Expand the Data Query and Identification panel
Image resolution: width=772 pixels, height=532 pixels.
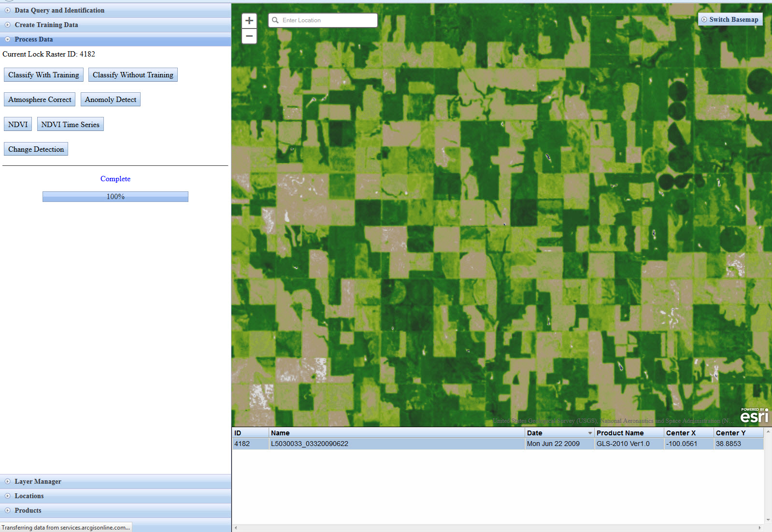[x=59, y=10]
